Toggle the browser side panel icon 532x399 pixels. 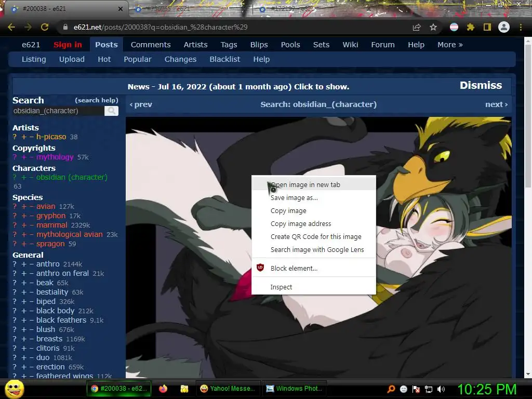click(487, 27)
